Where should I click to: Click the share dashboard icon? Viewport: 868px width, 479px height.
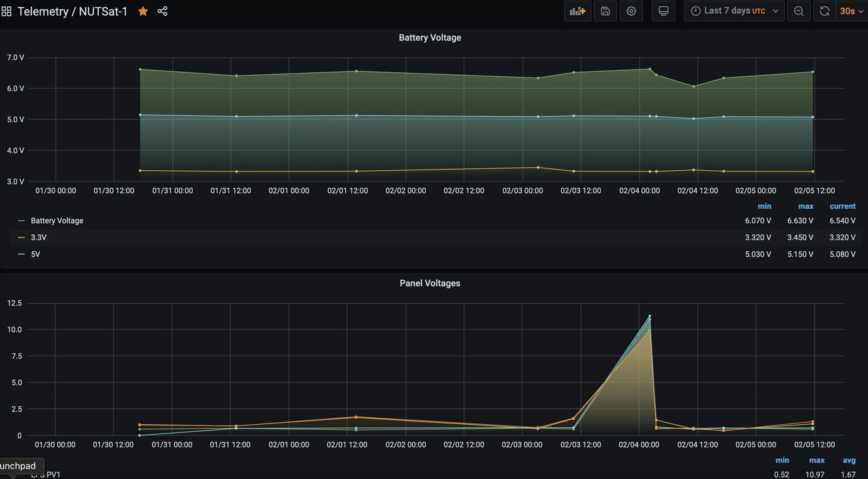pyautogui.click(x=163, y=11)
